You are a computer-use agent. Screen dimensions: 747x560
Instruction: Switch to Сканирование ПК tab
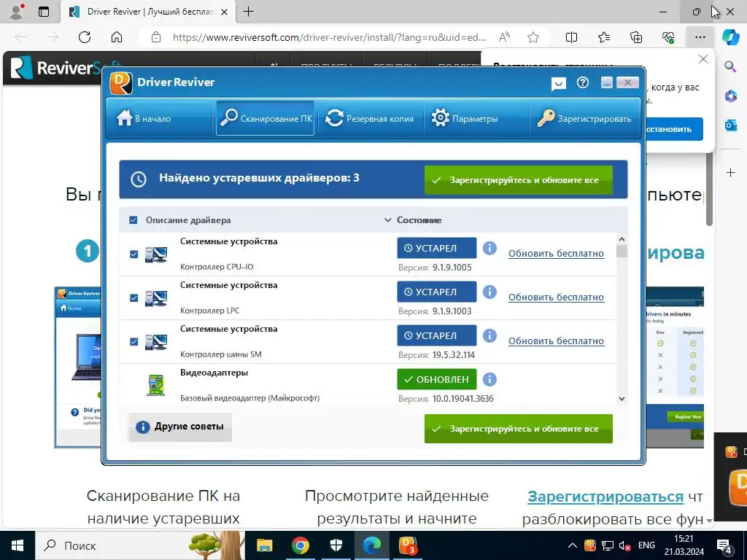tap(266, 118)
